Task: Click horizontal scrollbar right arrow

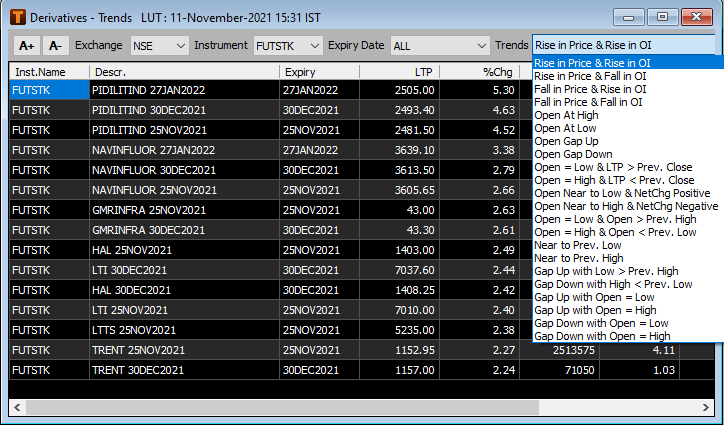Action: point(706,407)
